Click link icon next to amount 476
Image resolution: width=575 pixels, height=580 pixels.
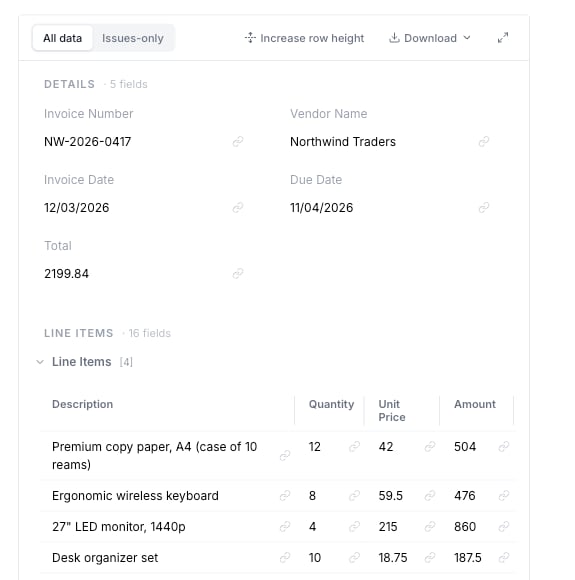(504, 495)
